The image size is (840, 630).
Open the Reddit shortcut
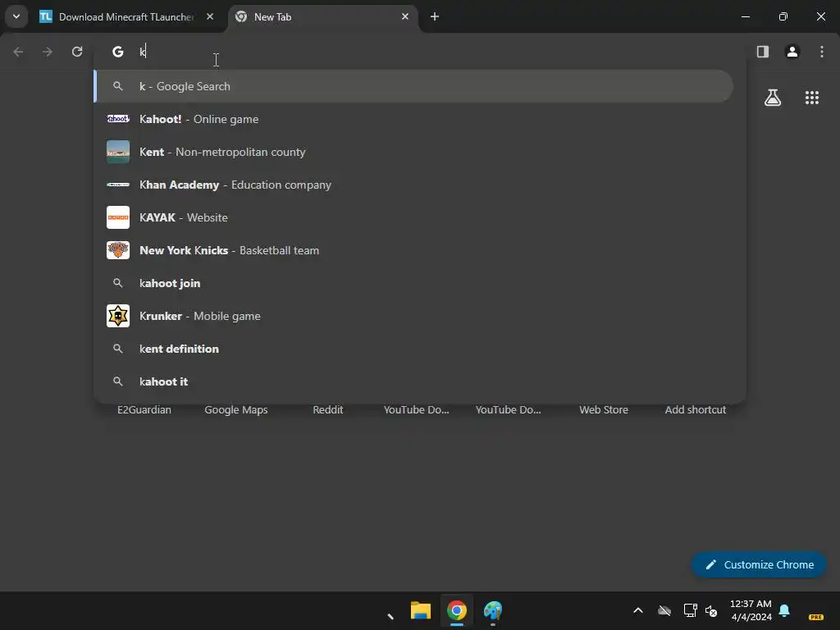pyautogui.click(x=328, y=410)
